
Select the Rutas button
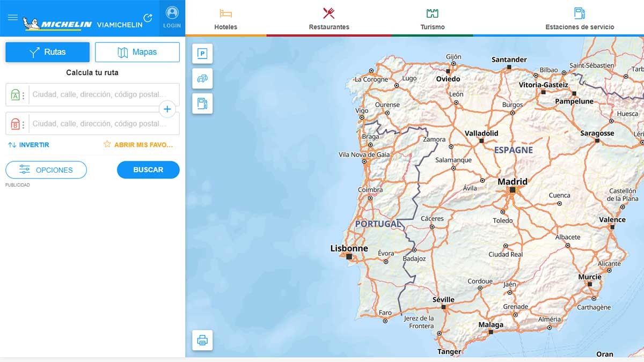(x=48, y=52)
